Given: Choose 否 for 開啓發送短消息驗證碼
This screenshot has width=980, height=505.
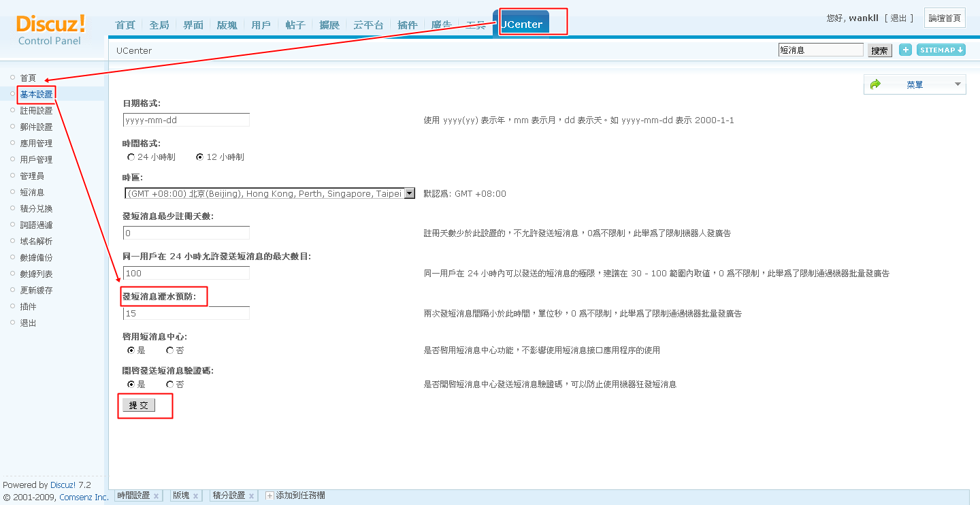Looking at the screenshot, I should (x=169, y=385).
